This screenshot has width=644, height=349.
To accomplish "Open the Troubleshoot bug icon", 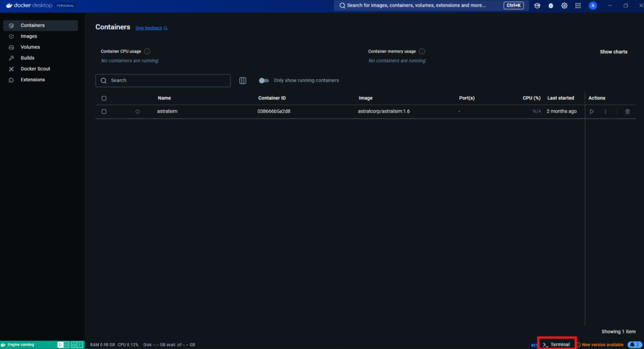I will [551, 6].
